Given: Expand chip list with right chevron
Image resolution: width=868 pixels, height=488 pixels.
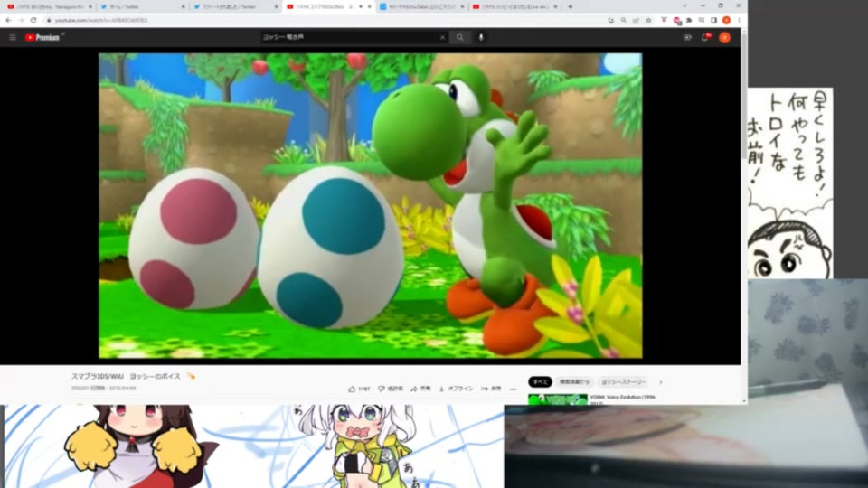Looking at the screenshot, I should click(x=660, y=381).
